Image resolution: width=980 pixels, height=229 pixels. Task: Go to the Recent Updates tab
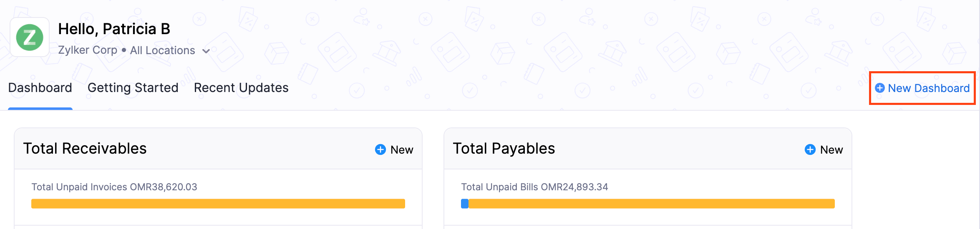[x=241, y=88]
